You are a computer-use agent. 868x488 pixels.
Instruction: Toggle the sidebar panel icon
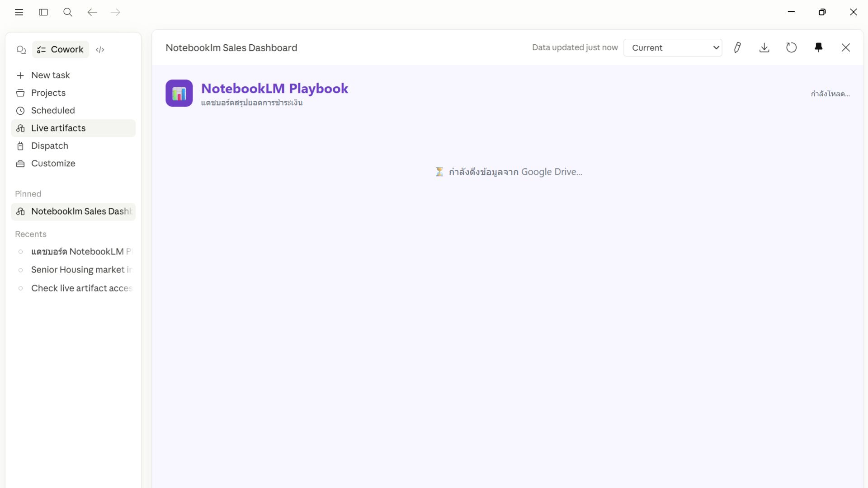[43, 12]
